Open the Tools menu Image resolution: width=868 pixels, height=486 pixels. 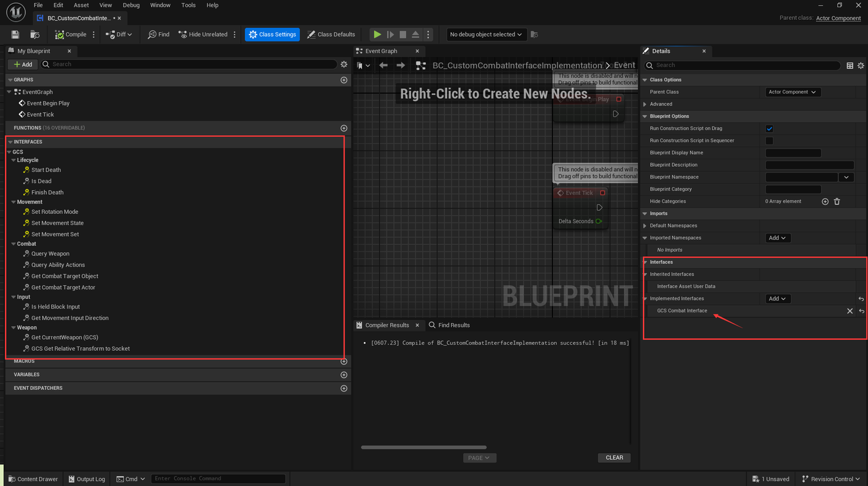[188, 5]
